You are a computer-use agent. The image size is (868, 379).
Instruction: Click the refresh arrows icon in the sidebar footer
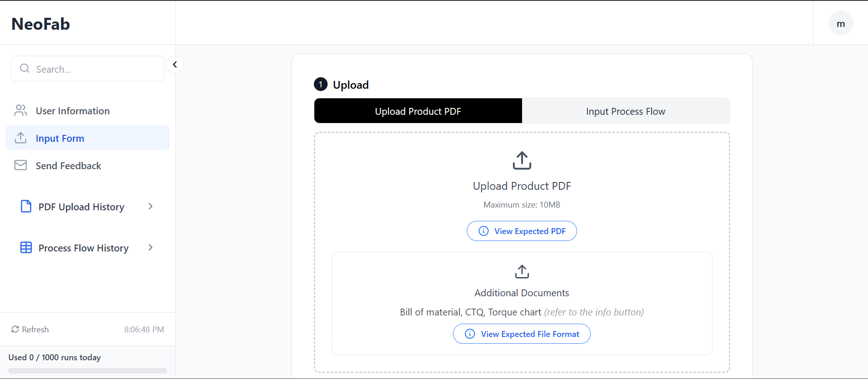15,329
